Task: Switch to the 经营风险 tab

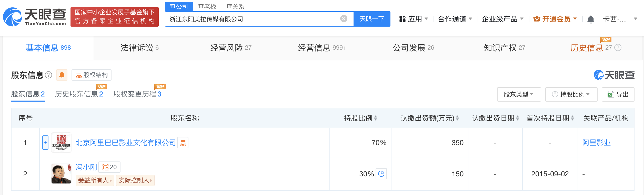Action: point(231,48)
